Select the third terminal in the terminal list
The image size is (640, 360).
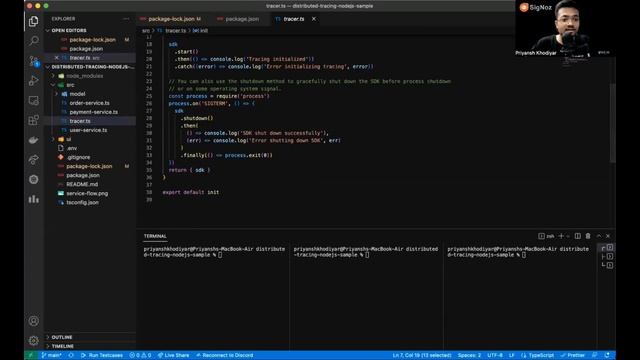coord(607,265)
